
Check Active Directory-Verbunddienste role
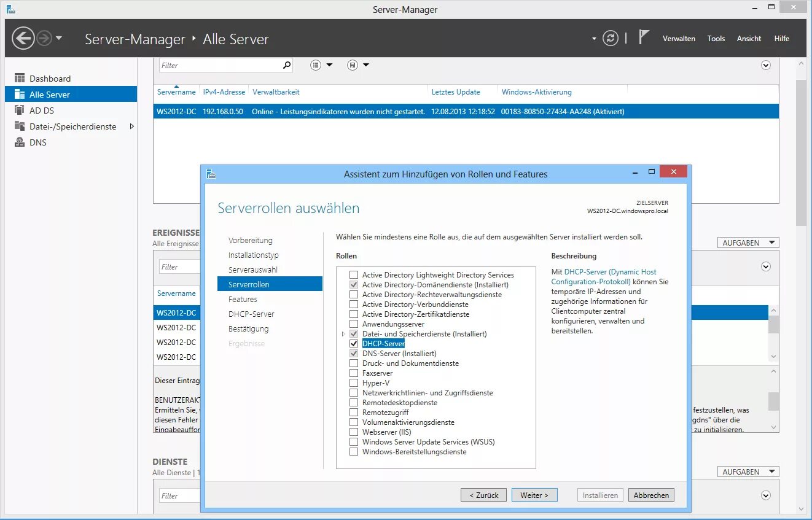coord(353,305)
